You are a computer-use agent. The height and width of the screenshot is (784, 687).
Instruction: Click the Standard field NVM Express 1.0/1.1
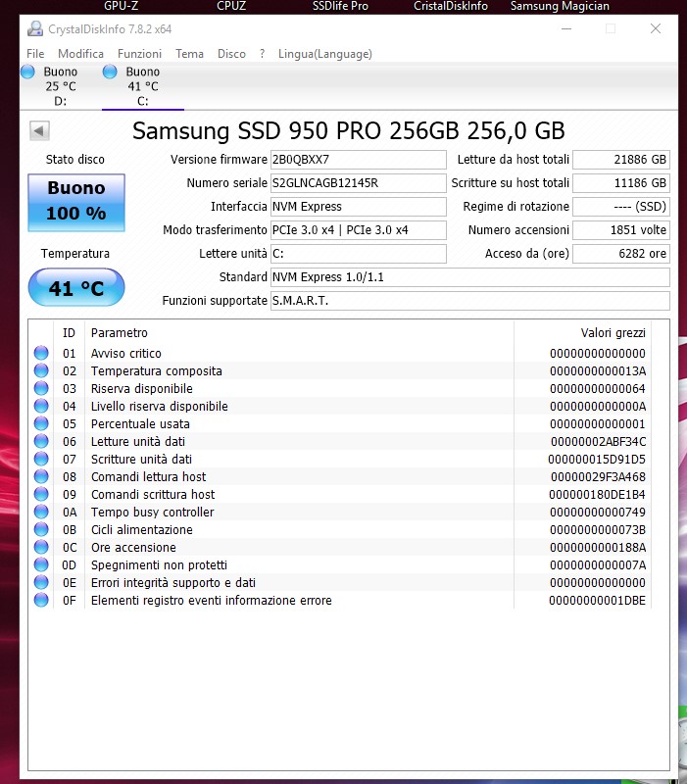470,277
